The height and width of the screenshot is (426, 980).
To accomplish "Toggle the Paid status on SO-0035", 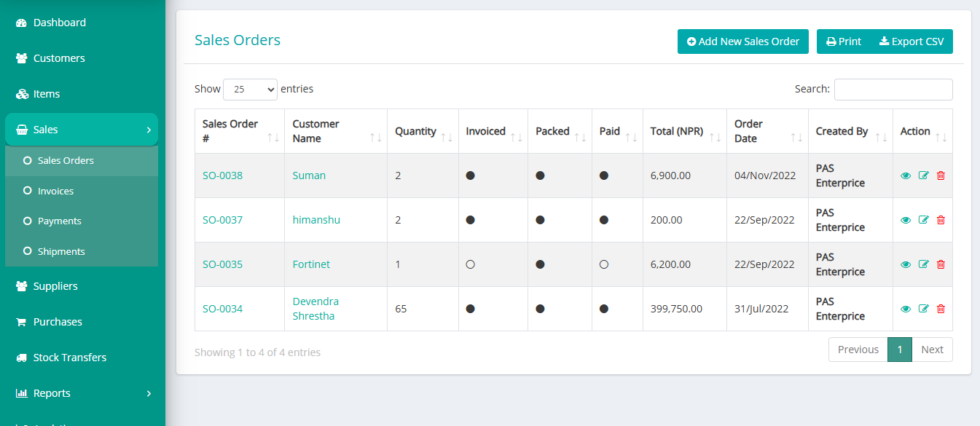I will [604, 264].
